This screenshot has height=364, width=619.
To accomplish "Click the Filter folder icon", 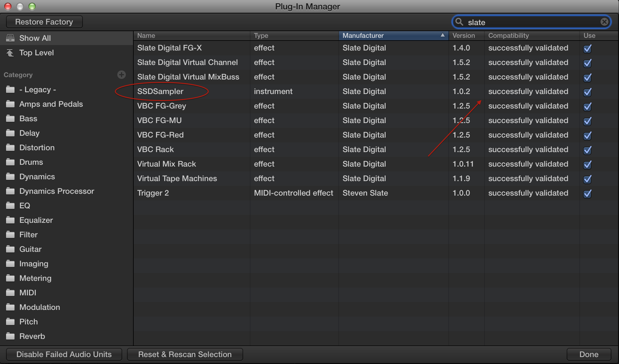I will click(10, 235).
